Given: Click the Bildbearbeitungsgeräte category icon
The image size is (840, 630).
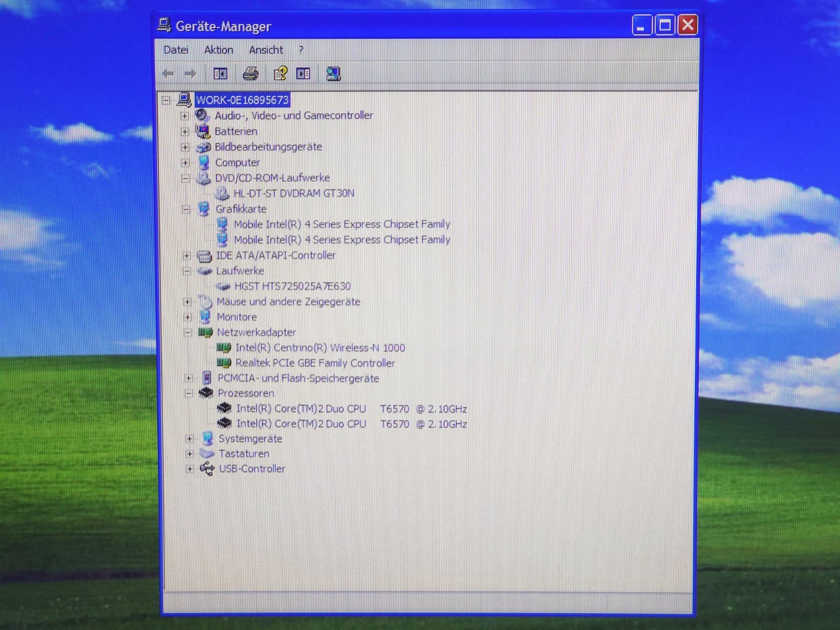Looking at the screenshot, I should (203, 147).
